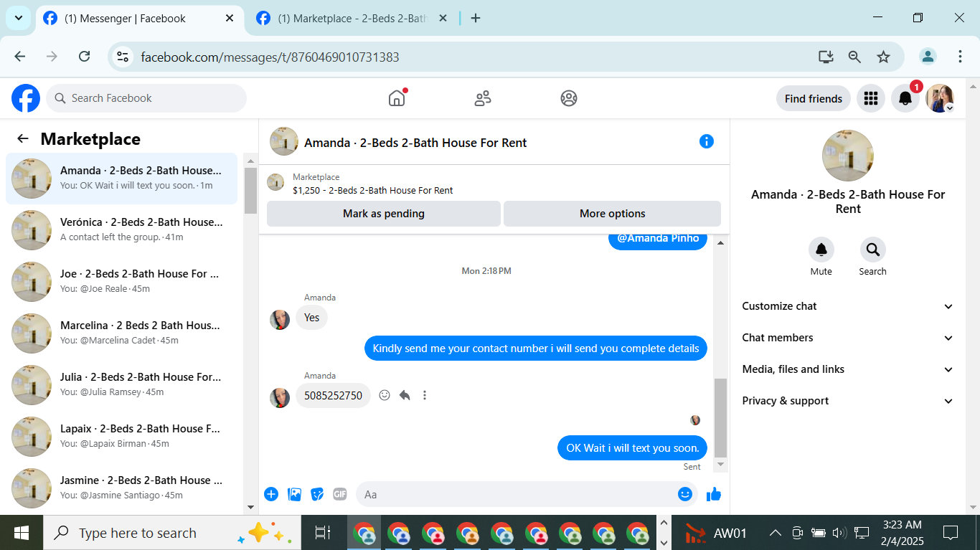Image resolution: width=980 pixels, height=550 pixels.
Task: Open Chrome tab search dropdown
Action: pyautogui.click(x=18, y=18)
